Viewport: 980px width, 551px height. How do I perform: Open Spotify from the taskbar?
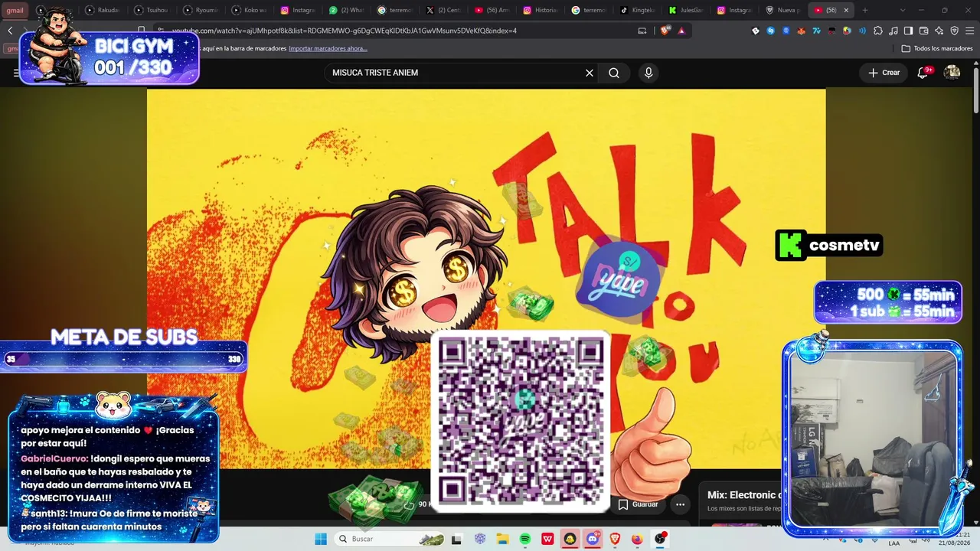[x=525, y=539]
